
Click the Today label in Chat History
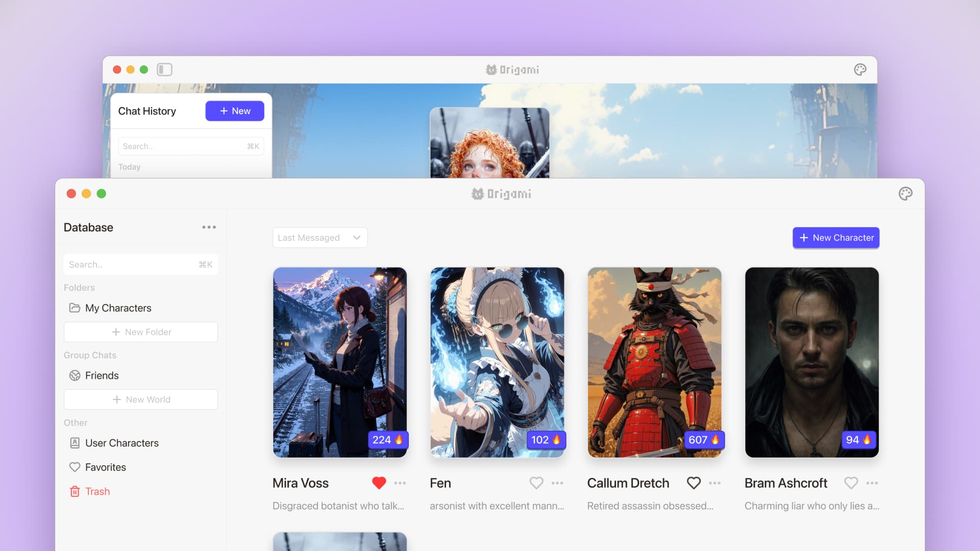[x=129, y=167]
